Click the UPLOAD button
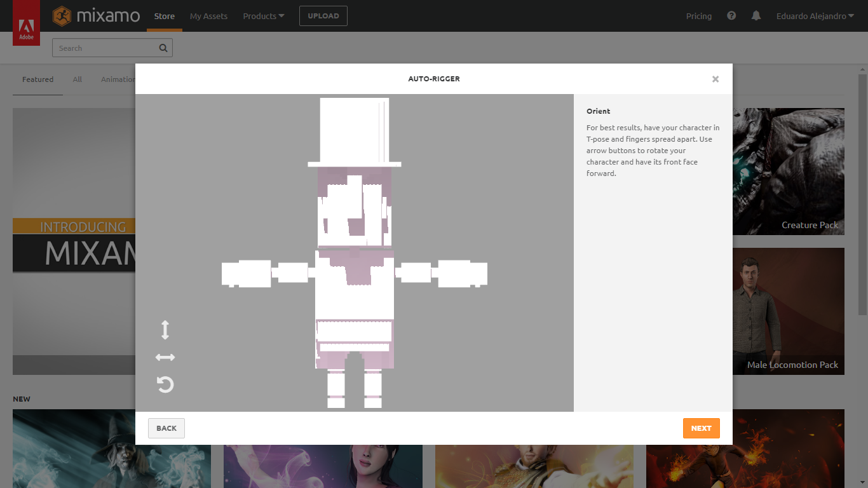 323,16
